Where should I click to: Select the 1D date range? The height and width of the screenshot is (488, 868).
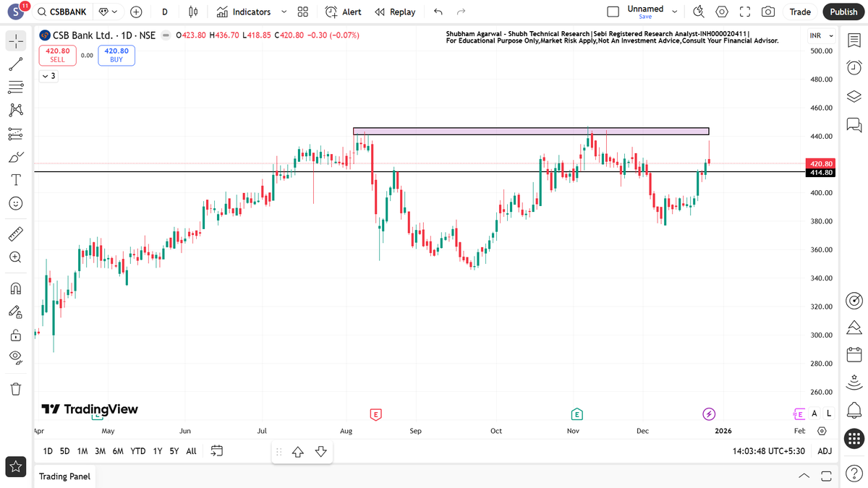48,451
